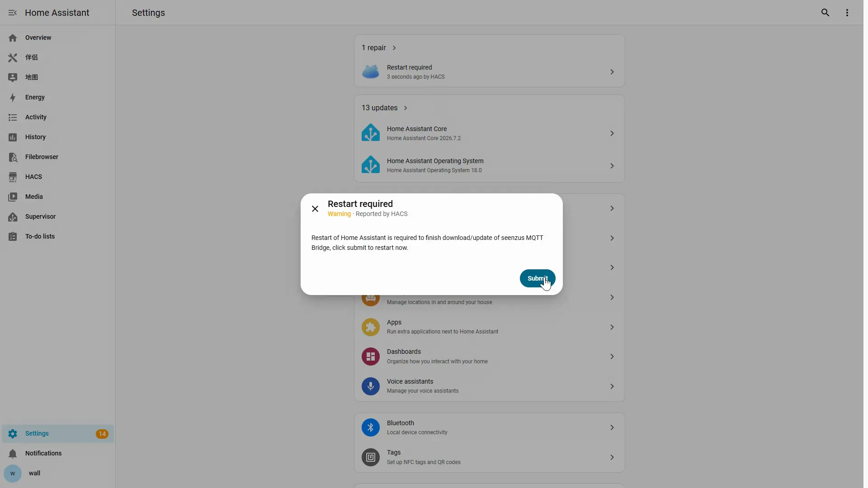868x488 pixels.
Task: Select the Settings label in sidebar
Action: 37,433
